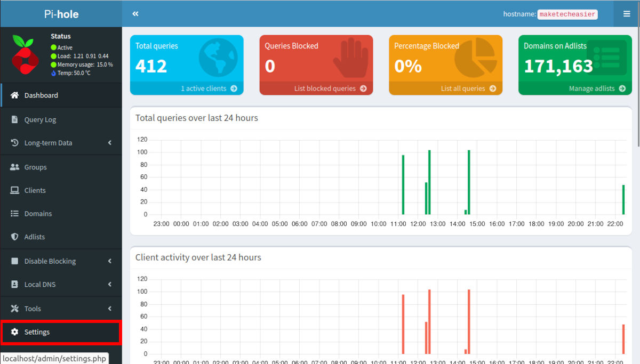Open the hamburger menu in the top bar
The image size is (640, 364).
tap(626, 13)
